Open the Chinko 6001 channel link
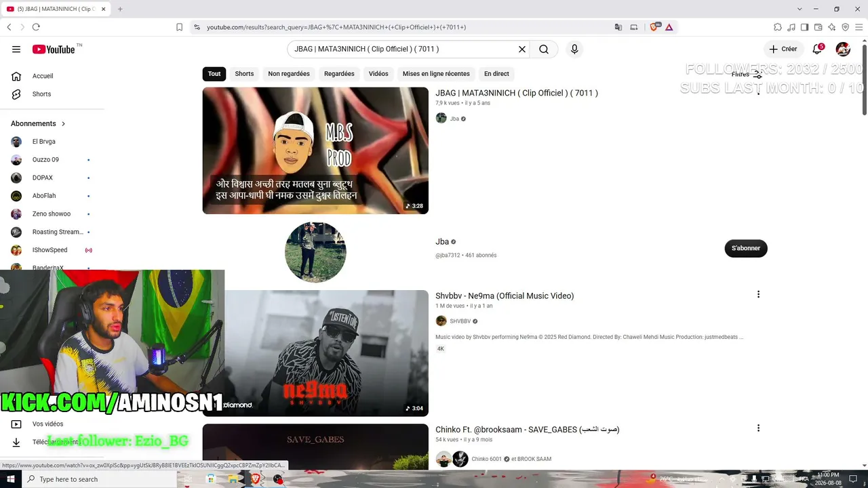The image size is (868, 488). tap(486, 459)
